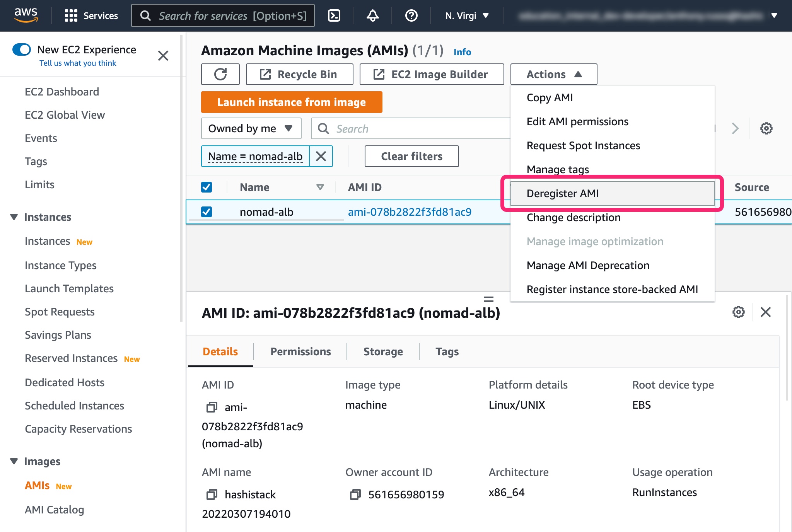The width and height of the screenshot is (792, 532).
Task: Refresh the AMI list
Action: (220, 74)
